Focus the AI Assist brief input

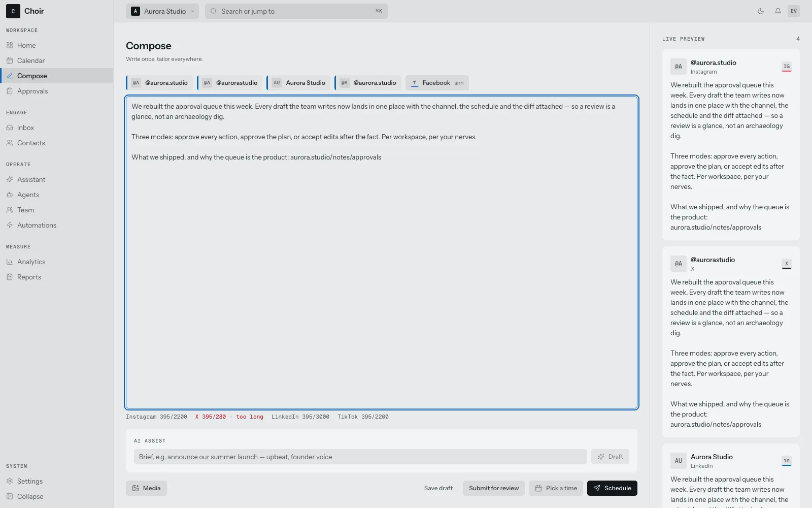tap(360, 457)
